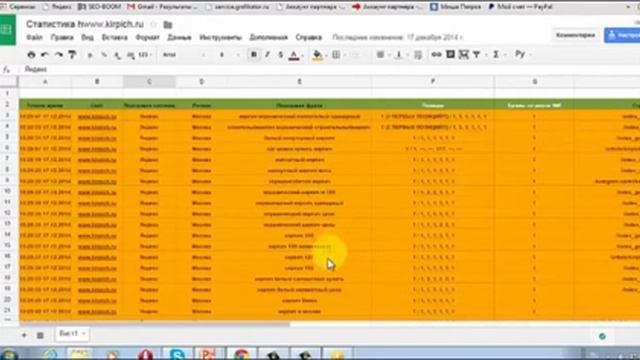This screenshot has width=640, height=360.
Task: Toggle bold formatting
Action: tap(253, 55)
